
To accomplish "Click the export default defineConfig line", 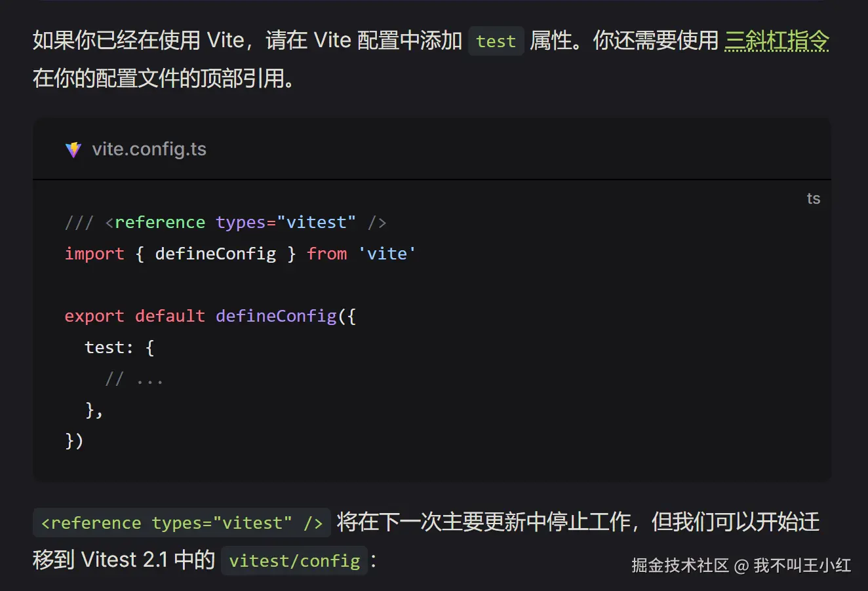I will point(210,316).
